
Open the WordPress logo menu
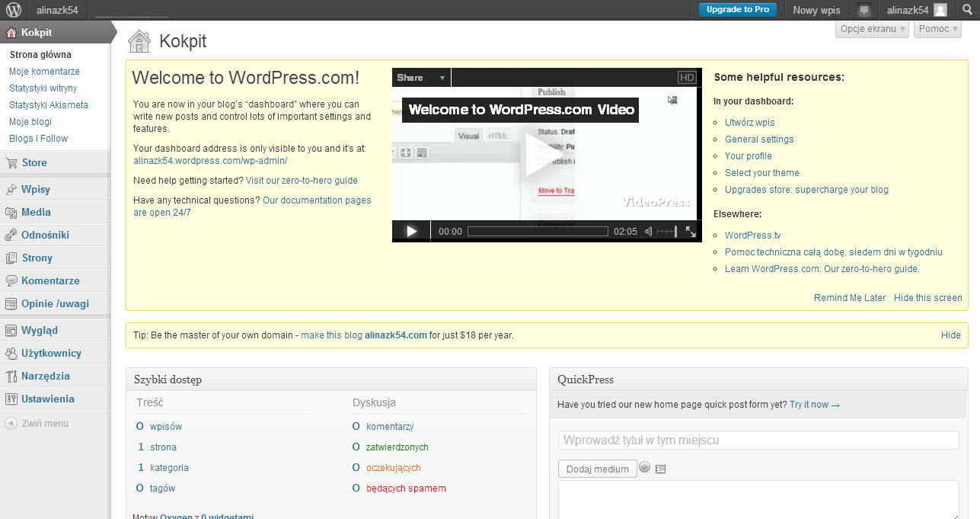click(x=14, y=10)
